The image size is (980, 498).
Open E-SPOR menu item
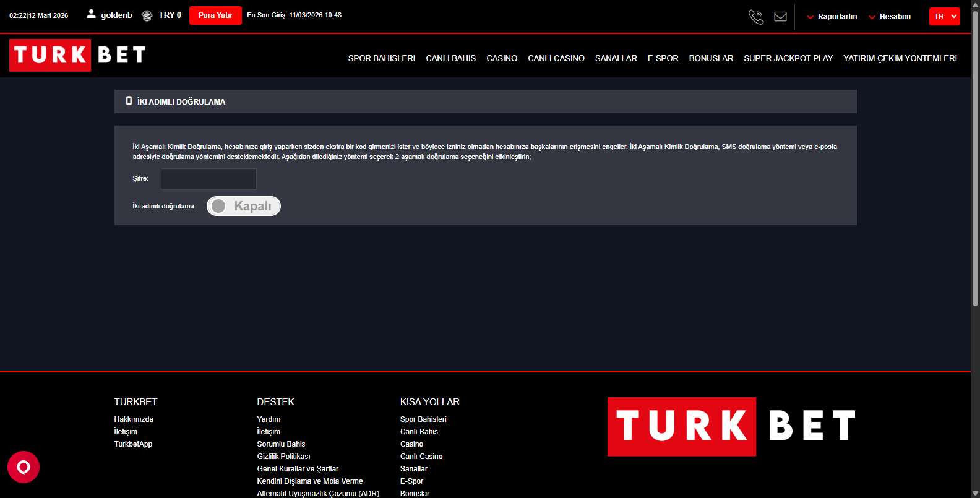pos(663,58)
